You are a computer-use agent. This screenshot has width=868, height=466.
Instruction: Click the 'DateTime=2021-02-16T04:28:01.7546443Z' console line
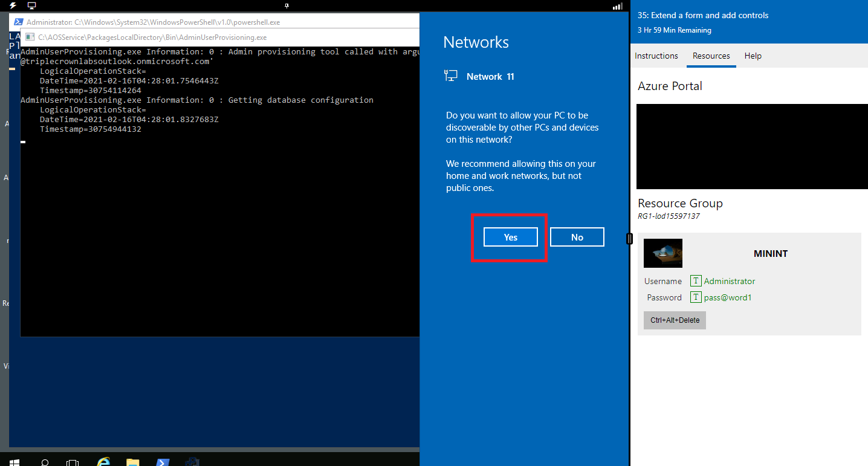click(x=129, y=81)
